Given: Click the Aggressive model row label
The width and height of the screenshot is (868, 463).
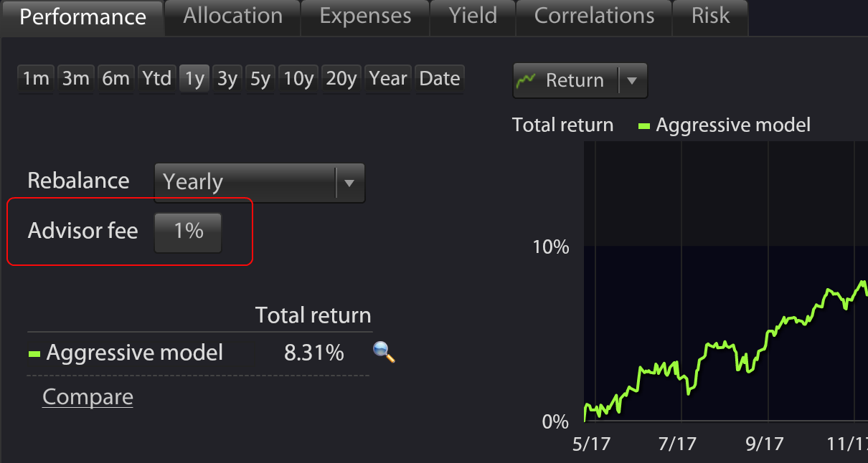Looking at the screenshot, I should click(x=135, y=353).
